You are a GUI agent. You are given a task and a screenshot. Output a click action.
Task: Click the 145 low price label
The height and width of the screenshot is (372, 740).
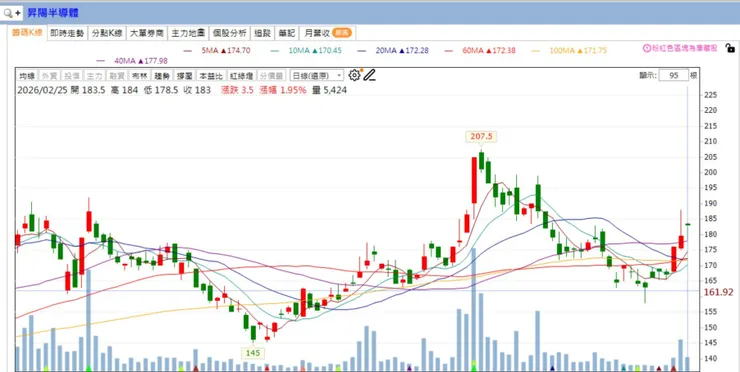pyautogui.click(x=253, y=353)
